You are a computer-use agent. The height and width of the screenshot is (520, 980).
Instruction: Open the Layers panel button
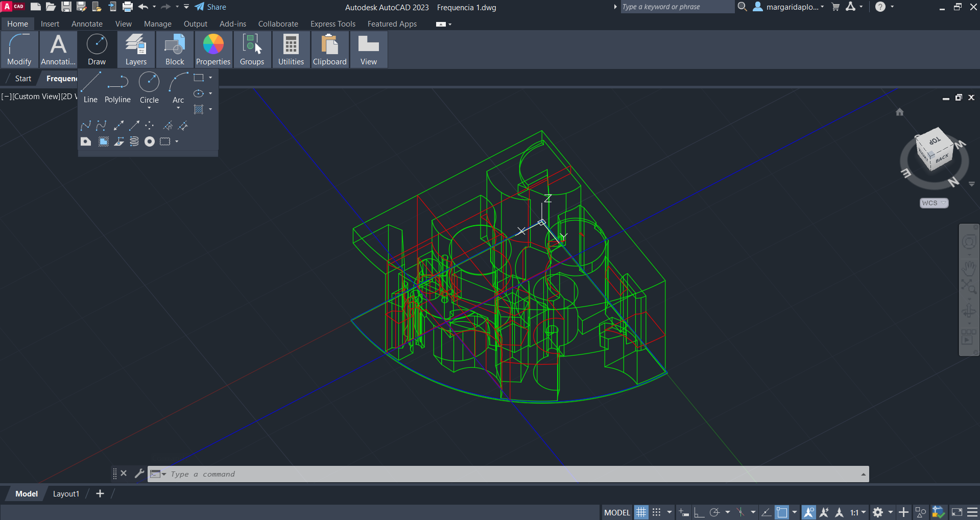[136, 50]
